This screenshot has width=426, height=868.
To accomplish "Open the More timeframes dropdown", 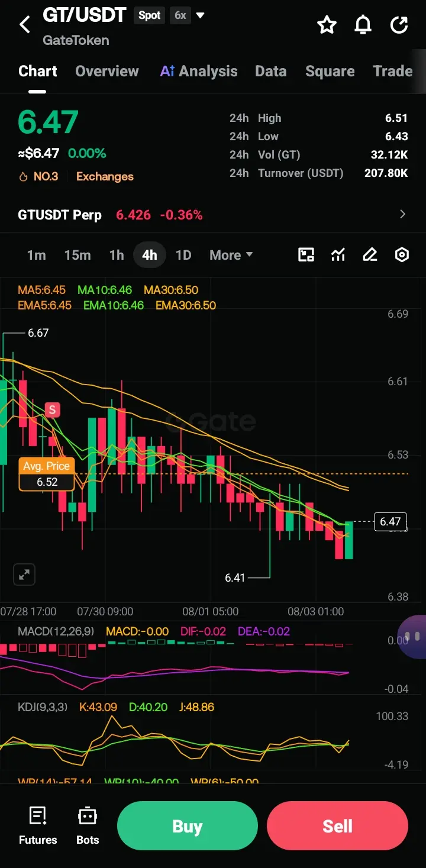I will point(231,255).
